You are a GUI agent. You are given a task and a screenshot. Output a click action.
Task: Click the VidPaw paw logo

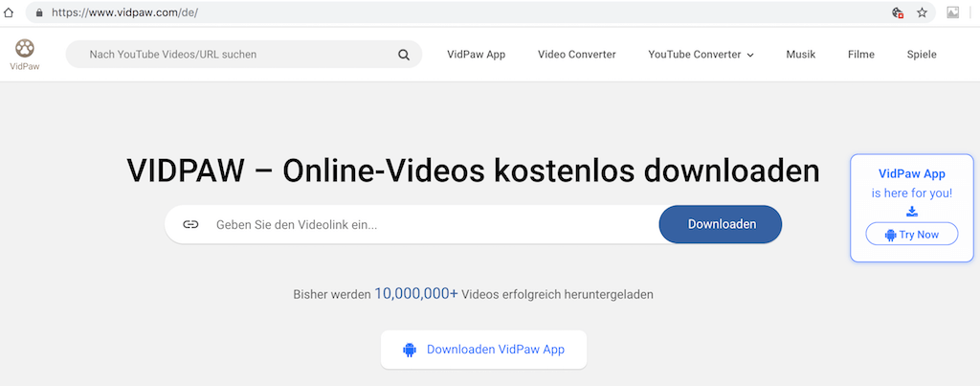[x=24, y=54]
